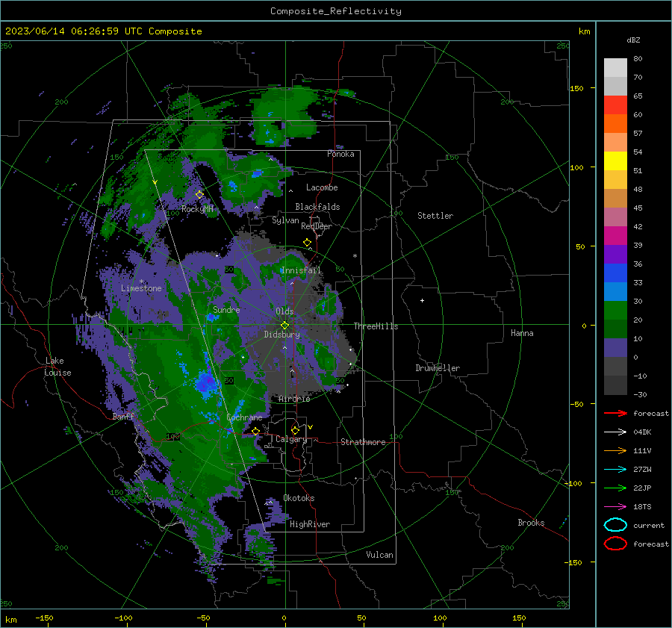Click the red 'forecast' ellipse icon
The height and width of the screenshot is (628, 672).
click(x=615, y=544)
